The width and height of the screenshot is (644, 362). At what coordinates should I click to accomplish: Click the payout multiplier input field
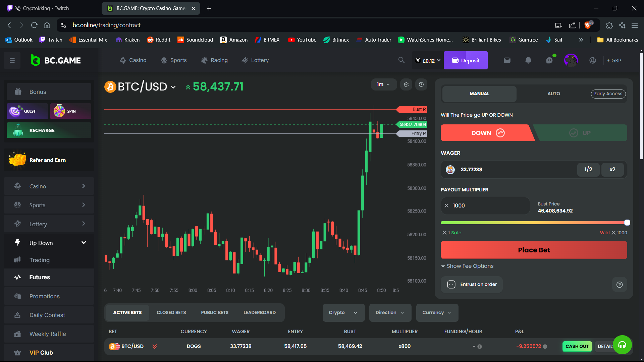pos(485,205)
